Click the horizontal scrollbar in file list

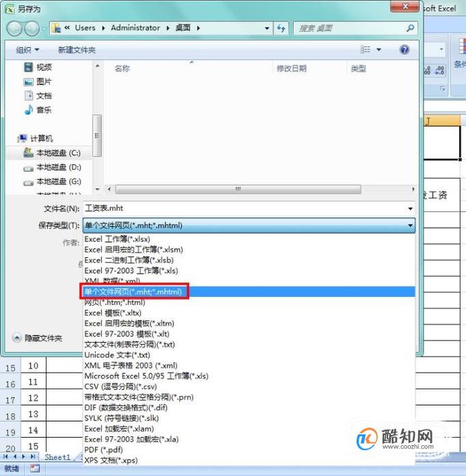click(238, 189)
